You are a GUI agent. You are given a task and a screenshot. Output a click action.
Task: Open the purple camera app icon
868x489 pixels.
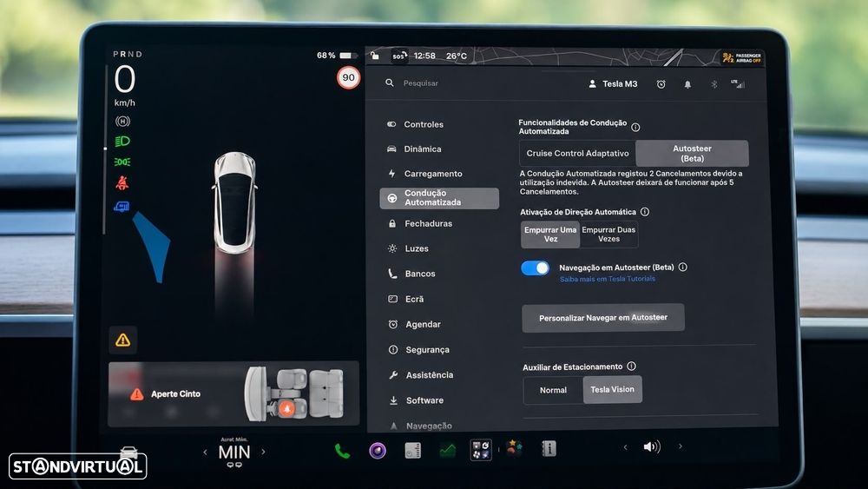[x=378, y=451]
